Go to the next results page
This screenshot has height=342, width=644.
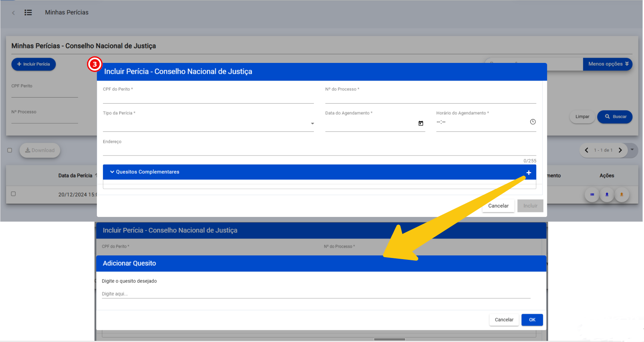pos(620,150)
